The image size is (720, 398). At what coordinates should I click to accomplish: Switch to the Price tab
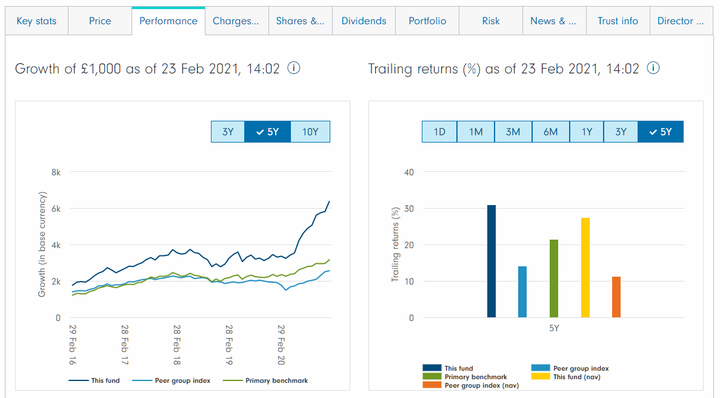tap(100, 21)
